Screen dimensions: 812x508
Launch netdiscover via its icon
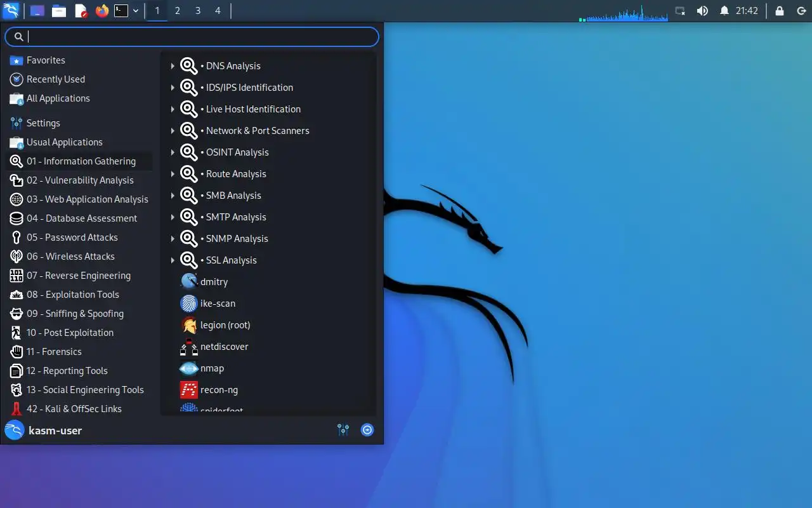tap(189, 347)
